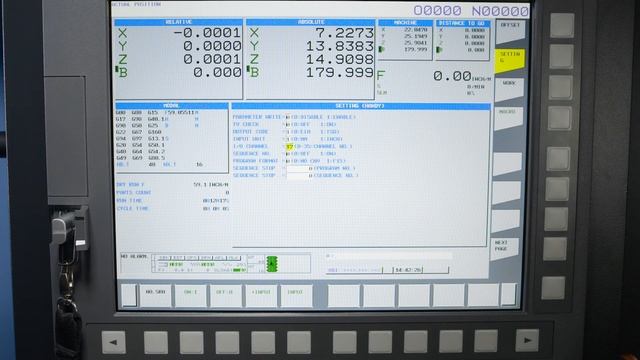The width and height of the screenshot is (640, 360).
Task: Select the highlighted yellow SETTING softkey
Action: [510, 60]
